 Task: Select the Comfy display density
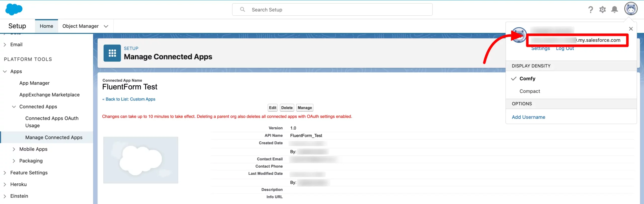527,79
